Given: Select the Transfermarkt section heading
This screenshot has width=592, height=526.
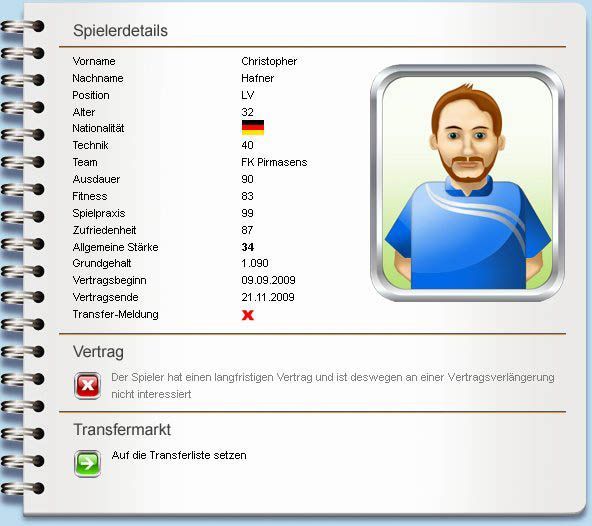Looking at the screenshot, I should pos(122,429).
